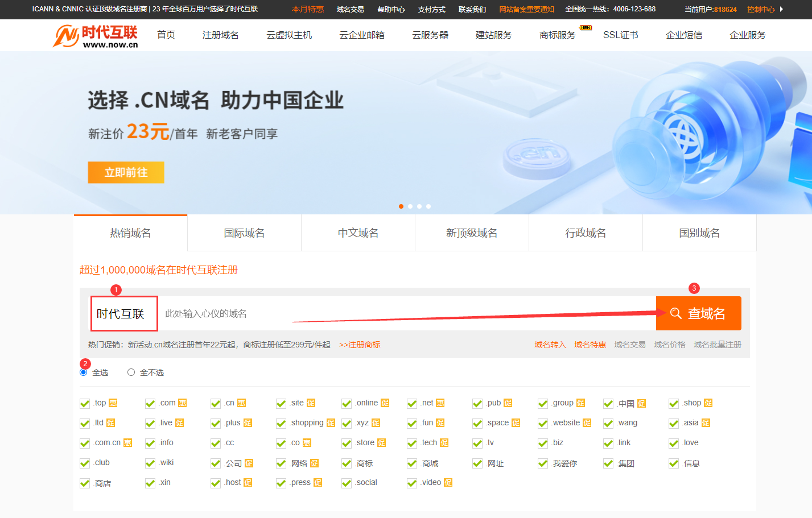
Task: Click the NEW badge above 商标服务
Action: tap(586, 27)
